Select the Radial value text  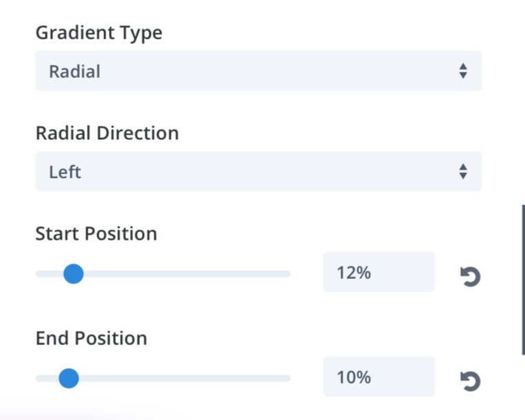[x=74, y=72]
